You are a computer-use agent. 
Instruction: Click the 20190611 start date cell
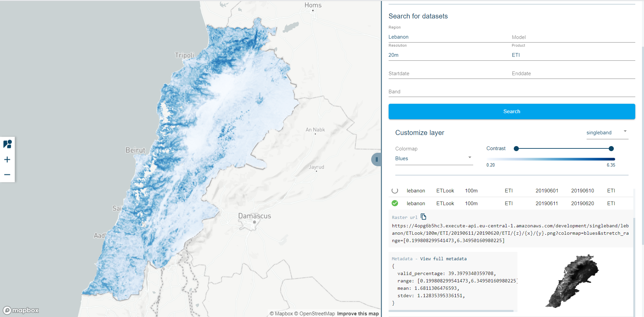click(x=547, y=203)
